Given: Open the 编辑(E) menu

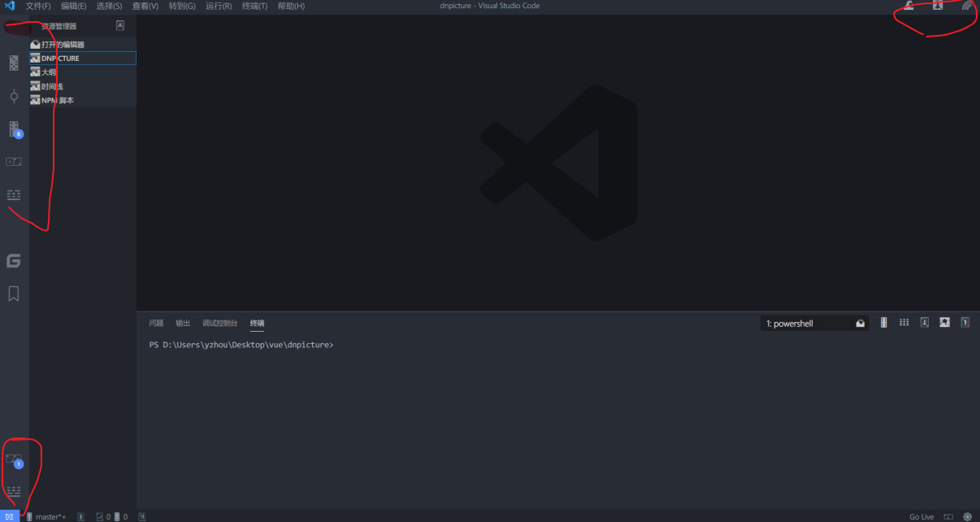Looking at the screenshot, I should click(74, 6).
